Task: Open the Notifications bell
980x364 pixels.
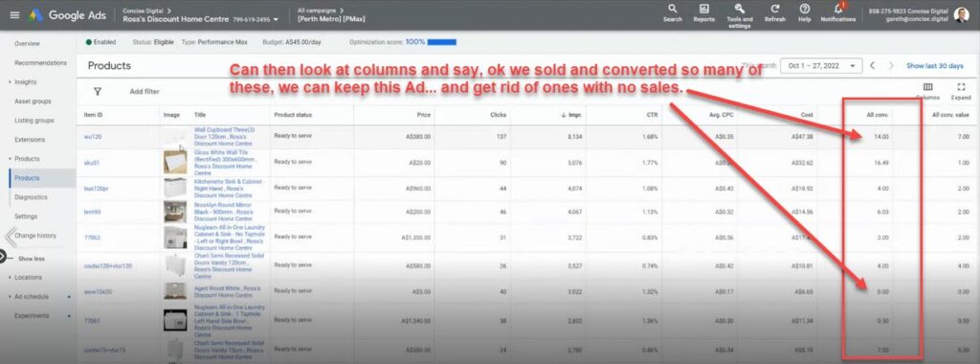Action: click(838, 9)
